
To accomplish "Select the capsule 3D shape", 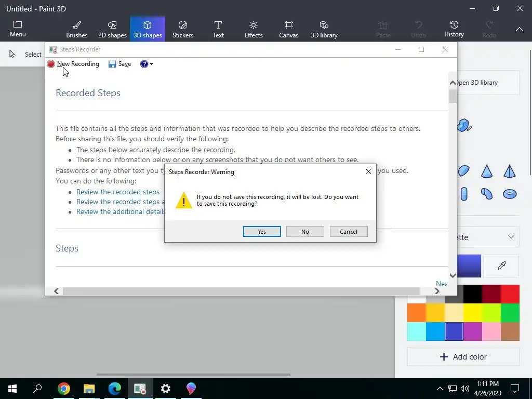I will [464, 194].
